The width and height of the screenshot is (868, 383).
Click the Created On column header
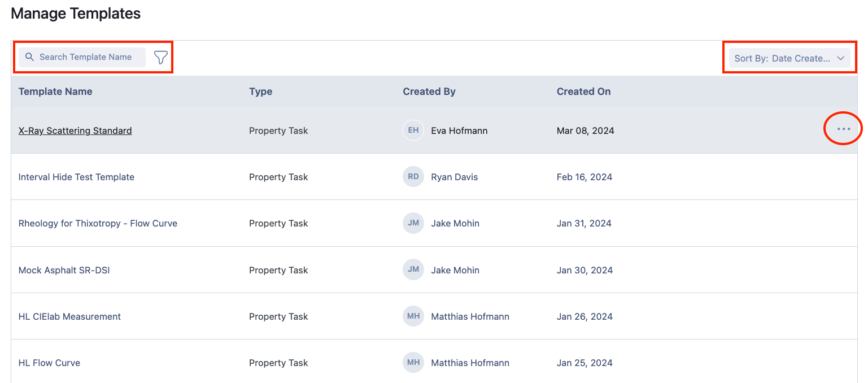click(583, 92)
